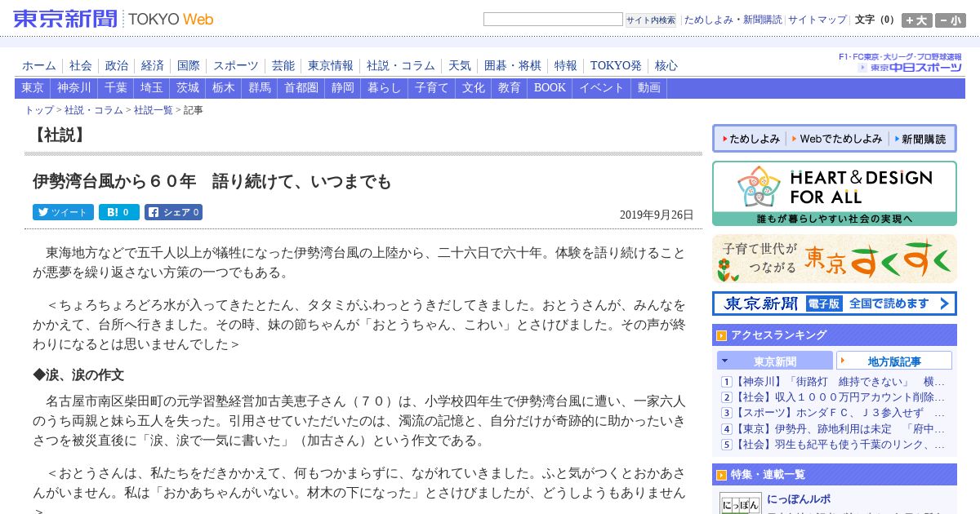Select 暮らし in the blue bar
The image size is (980, 514).
385,88
